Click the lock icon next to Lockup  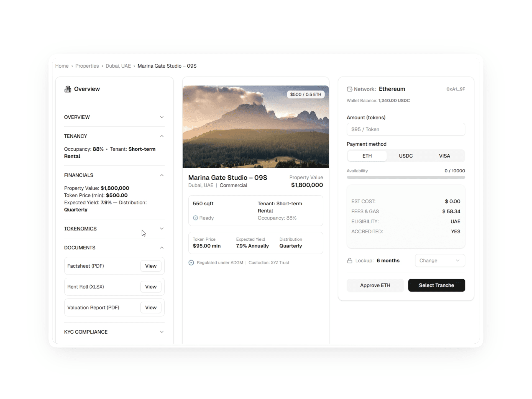coord(350,260)
